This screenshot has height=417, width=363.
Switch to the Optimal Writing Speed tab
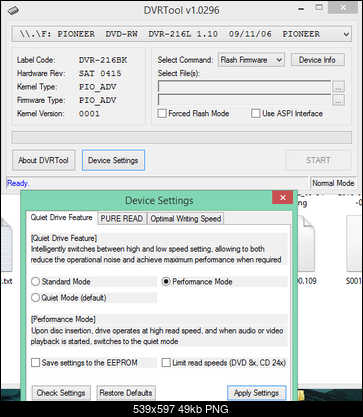point(186,219)
